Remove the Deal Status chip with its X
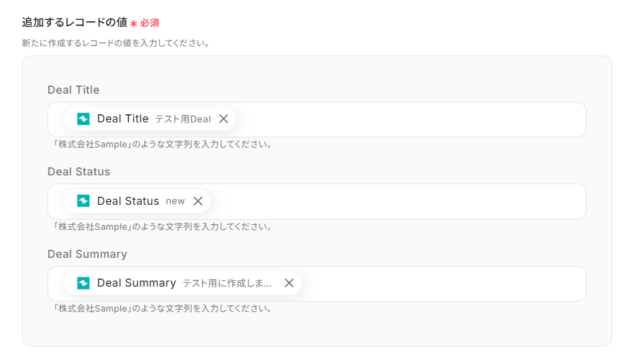This screenshot has height=364, width=639. pyautogui.click(x=198, y=201)
